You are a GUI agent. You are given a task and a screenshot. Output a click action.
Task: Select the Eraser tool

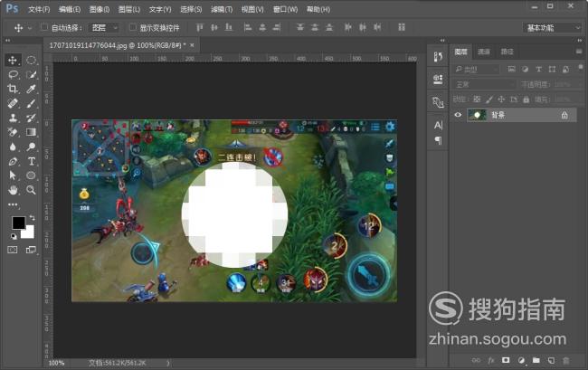[x=13, y=132]
